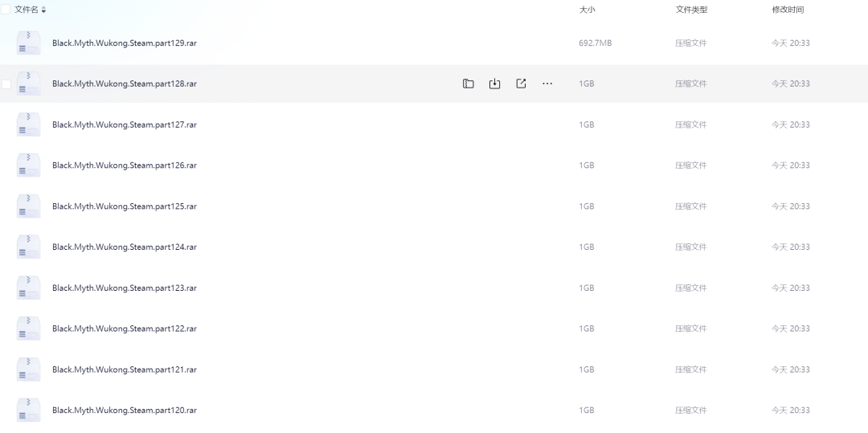Image resolution: width=868 pixels, height=433 pixels.
Task: Click the 修改时间 column header
Action: (x=788, y=10)
